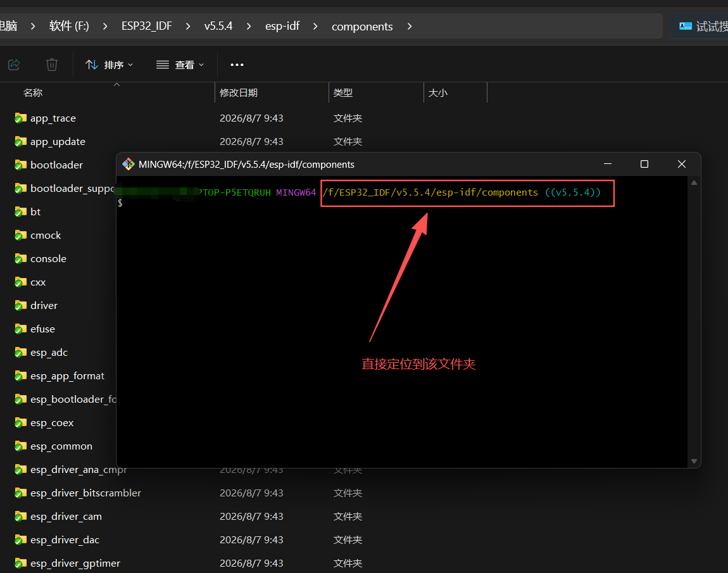The height and width of the screenshot is (573, 728).
Task: Click the esp_driver_dac folder name
Action: point(65,540)
